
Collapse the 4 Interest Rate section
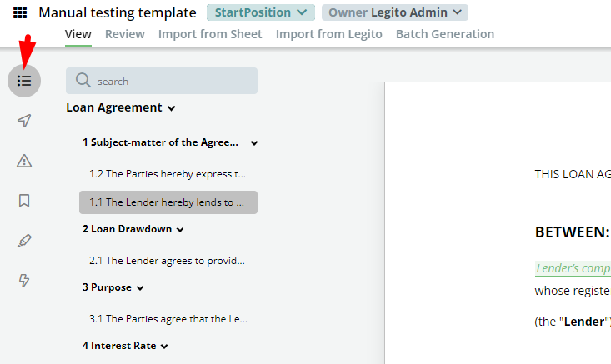pyautogui.click(x=164, y=347)
